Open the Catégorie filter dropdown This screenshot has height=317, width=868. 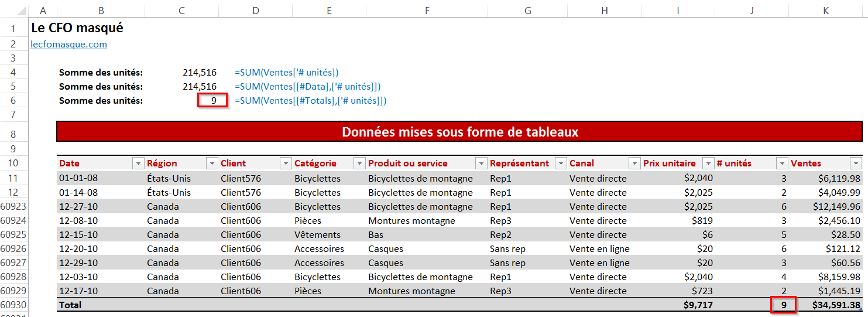(359, 163)
